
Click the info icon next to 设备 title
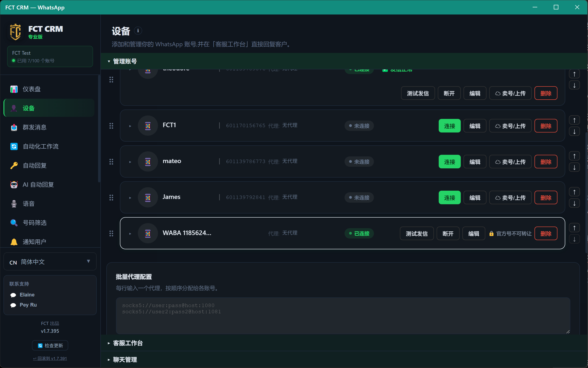[138, 31]
